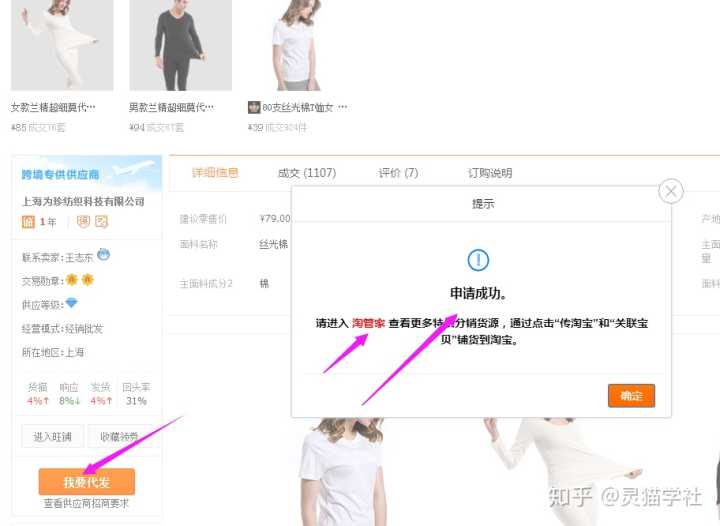Click the 丝光棉 fabric name value
The height and width of the screenshot is (526, 720).
click(273, 244)
